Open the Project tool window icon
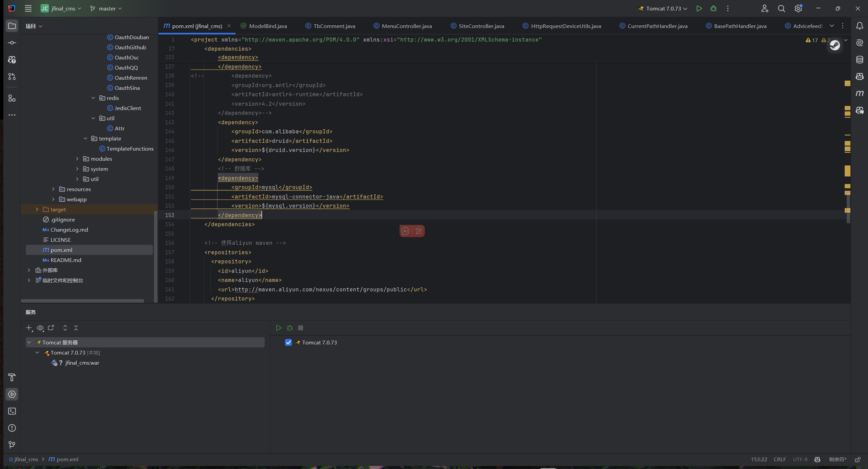 [12, 26]
